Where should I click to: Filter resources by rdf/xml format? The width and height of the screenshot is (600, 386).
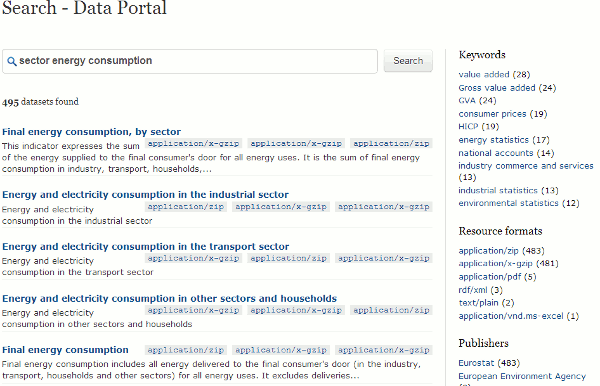click(473, 290)
